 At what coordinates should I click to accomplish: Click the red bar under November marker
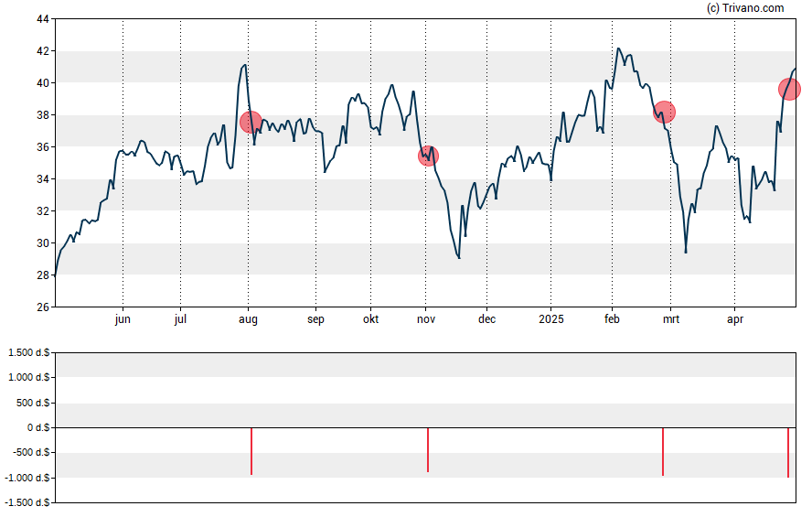click(428, 449)
